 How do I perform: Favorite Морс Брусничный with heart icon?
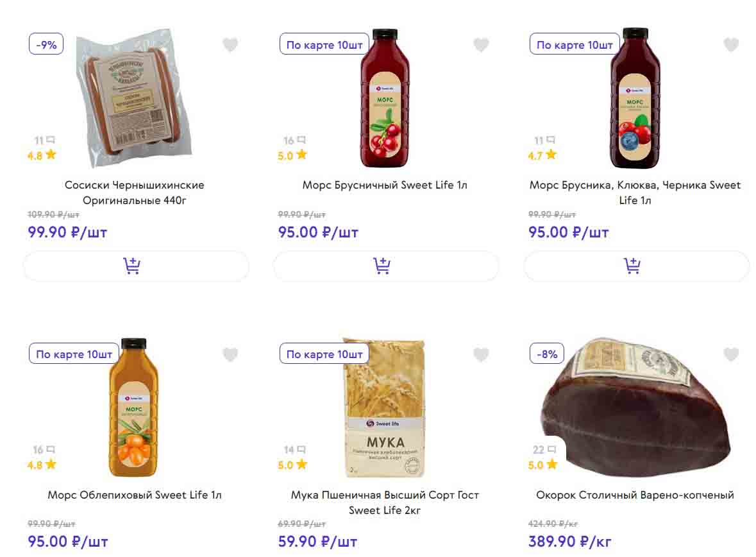481,45
